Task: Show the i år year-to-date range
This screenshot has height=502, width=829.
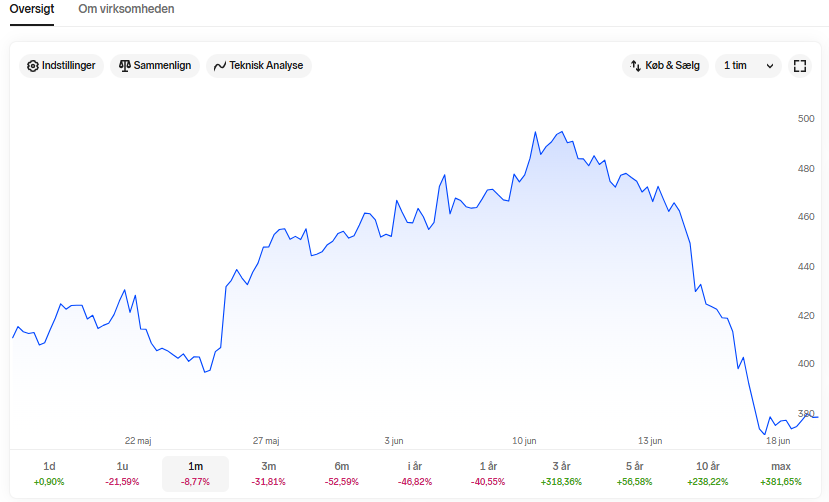Action: [x=415, y=473]
